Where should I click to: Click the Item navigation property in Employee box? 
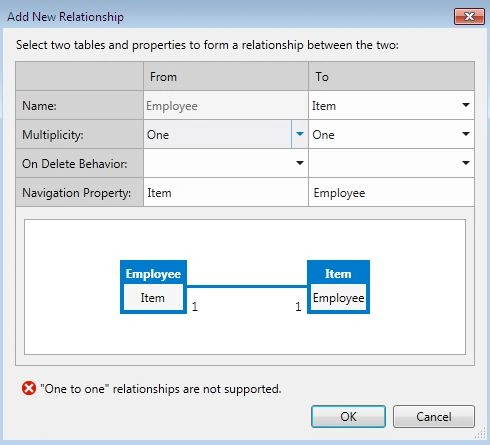click(153, 297)
